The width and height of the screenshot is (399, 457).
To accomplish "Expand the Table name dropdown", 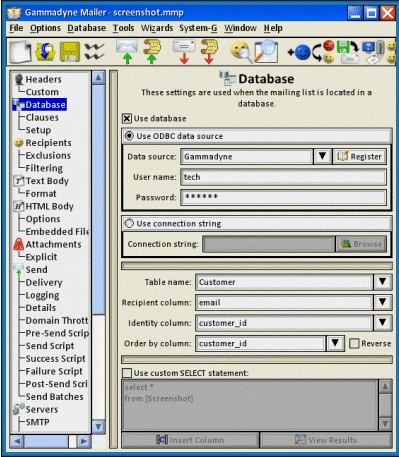I will [382, 282].
